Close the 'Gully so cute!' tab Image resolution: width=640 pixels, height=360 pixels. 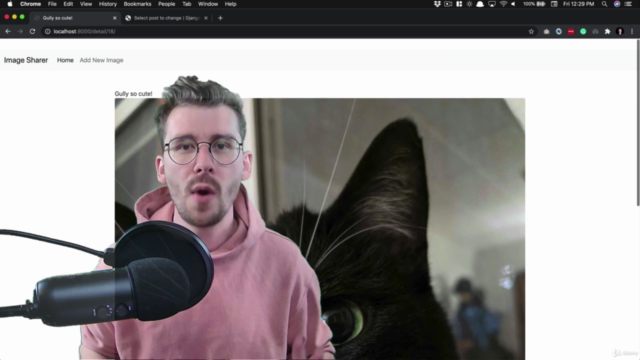114,18
